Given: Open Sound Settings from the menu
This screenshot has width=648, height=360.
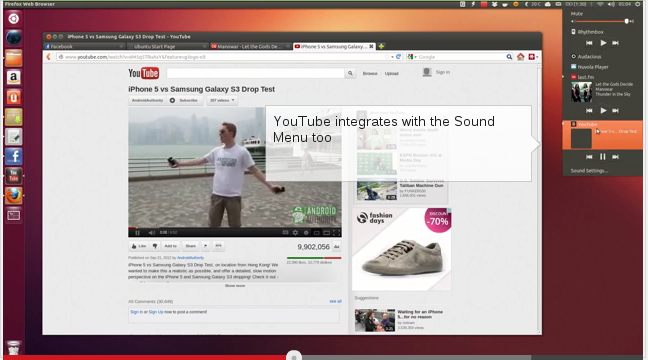Looking at the screenshot, I should 589,171.
